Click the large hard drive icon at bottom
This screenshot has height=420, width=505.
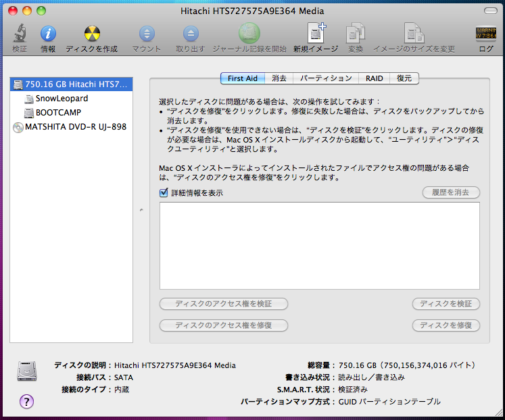pos(27,371)
